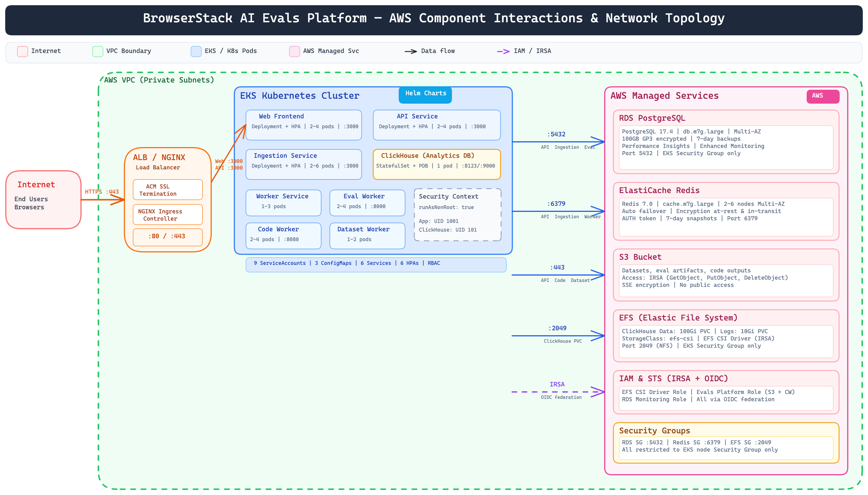Click the IAM / IRSA dashed legend arrow
Viewport: 868px width, 495px height.
503,51
